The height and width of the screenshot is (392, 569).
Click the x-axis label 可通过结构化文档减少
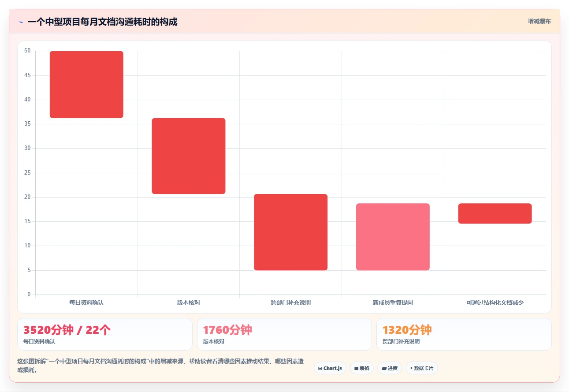click(495, 302)
